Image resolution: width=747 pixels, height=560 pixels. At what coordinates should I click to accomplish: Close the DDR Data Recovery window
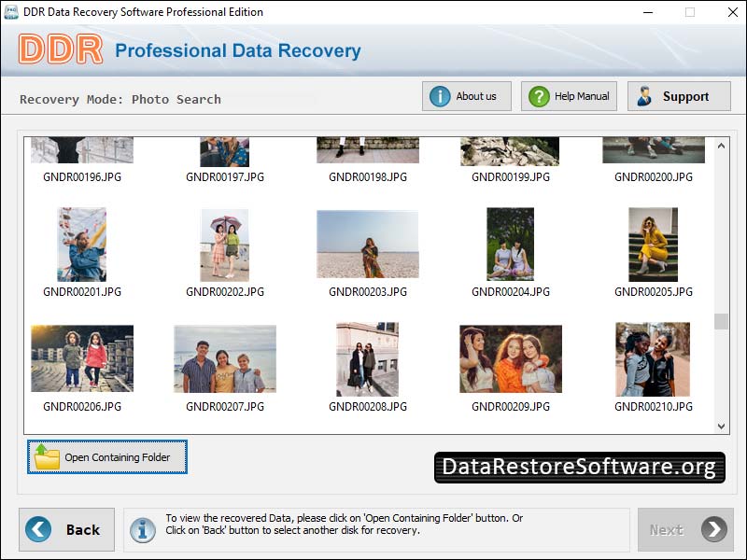[733, 12]
